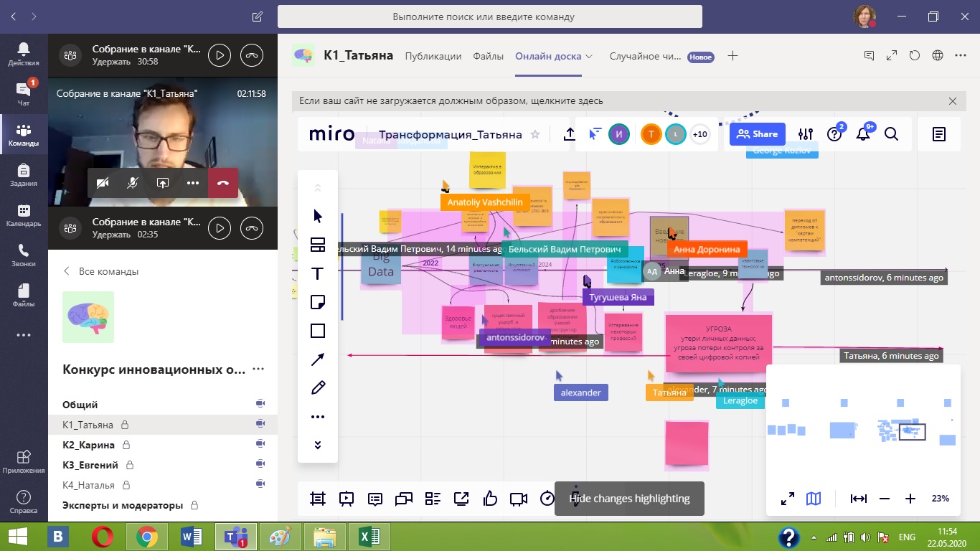Open the Публикации tab
Image resolution: width=980 pixels, height=551 pixels.
click(433, 56)
